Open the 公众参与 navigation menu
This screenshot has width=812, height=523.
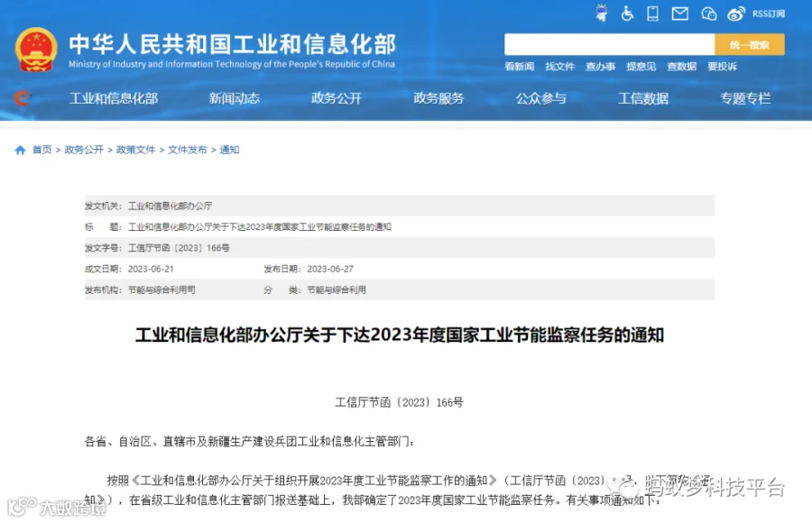[541, 98]
